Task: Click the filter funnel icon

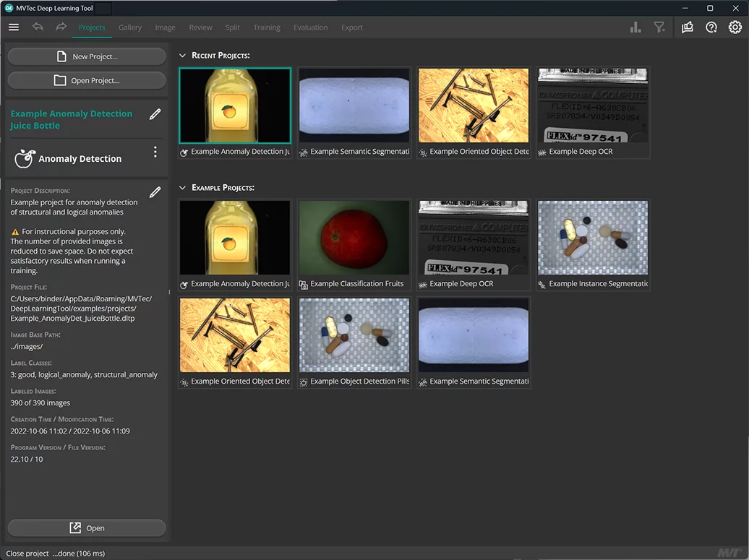Action: 659,27
